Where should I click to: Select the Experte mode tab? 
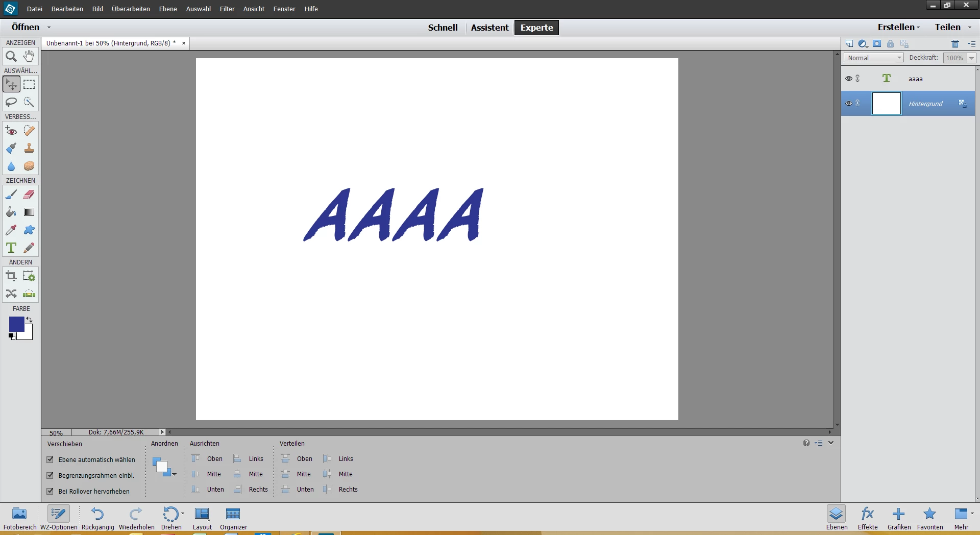coord(536,28)
